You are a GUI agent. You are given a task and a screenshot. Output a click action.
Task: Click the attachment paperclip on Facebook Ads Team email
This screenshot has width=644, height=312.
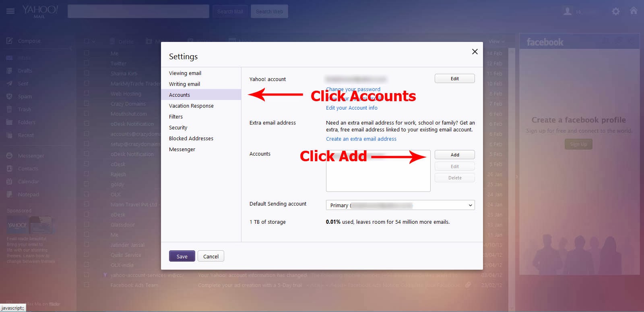point(468,285)
